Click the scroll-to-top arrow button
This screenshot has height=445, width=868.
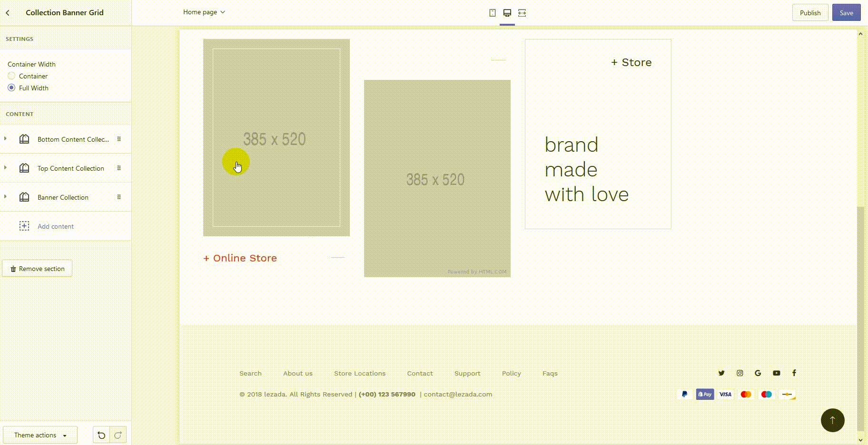(832, 420)
